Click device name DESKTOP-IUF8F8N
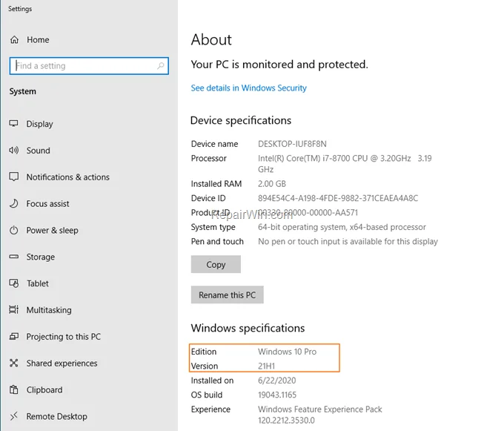 292,144
